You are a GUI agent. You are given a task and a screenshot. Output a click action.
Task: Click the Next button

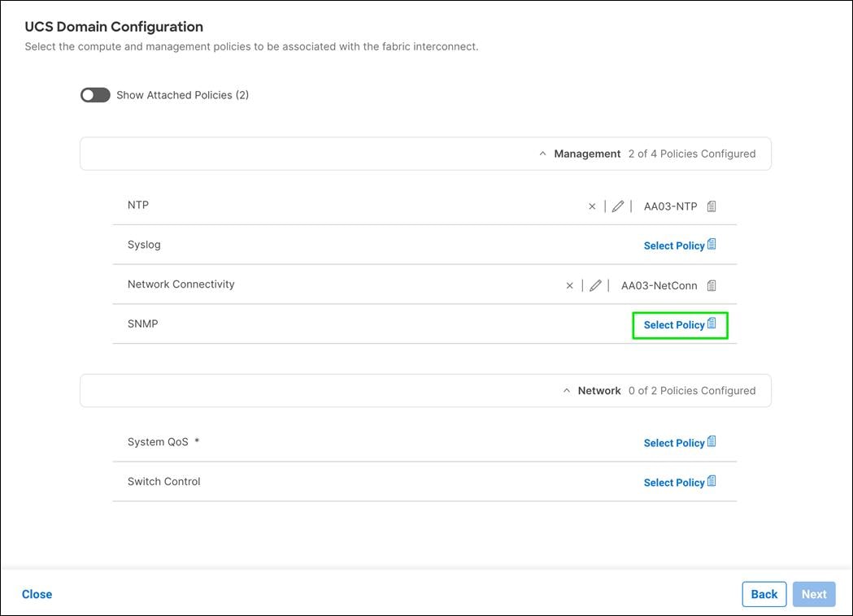point(813,593)
